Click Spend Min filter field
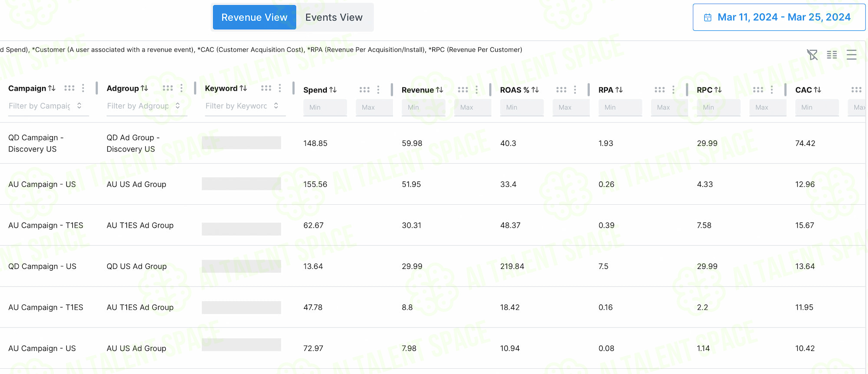868x374 pixels. (325, 107)
